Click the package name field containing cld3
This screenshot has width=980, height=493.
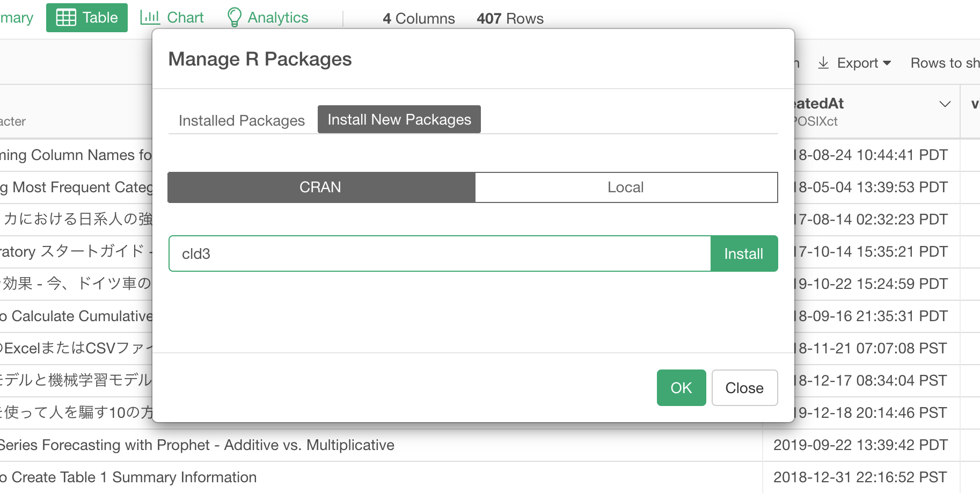[x=439, y=253]
